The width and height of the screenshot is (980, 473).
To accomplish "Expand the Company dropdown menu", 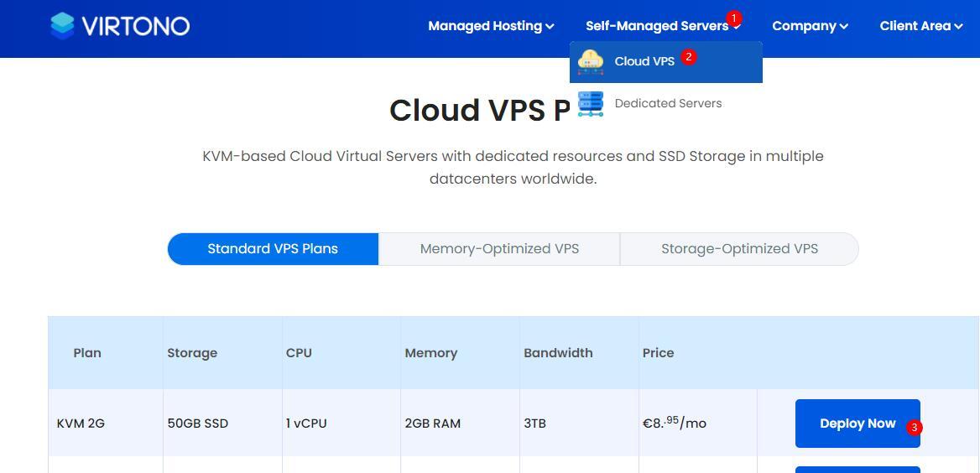I will [x=810, y=26].
